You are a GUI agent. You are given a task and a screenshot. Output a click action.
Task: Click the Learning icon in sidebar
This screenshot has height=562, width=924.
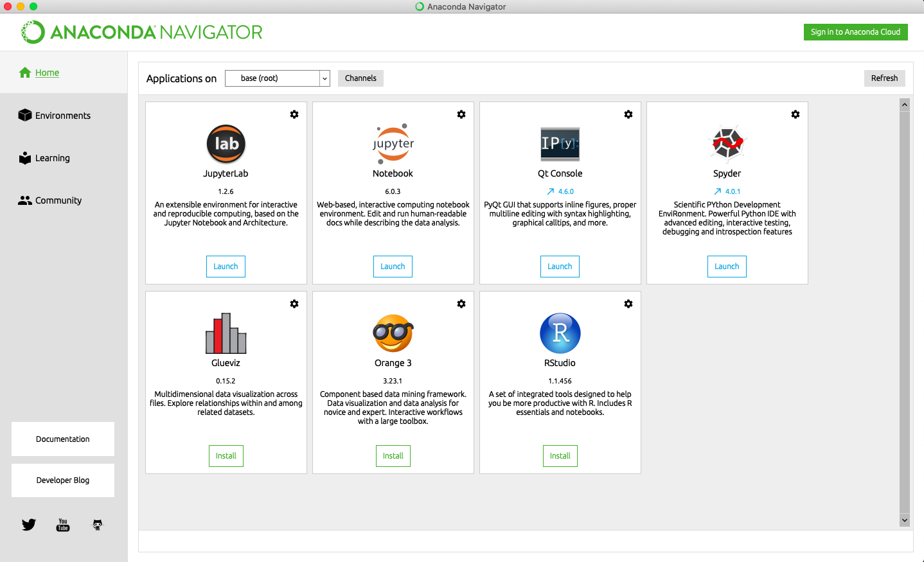pos(25,158)
